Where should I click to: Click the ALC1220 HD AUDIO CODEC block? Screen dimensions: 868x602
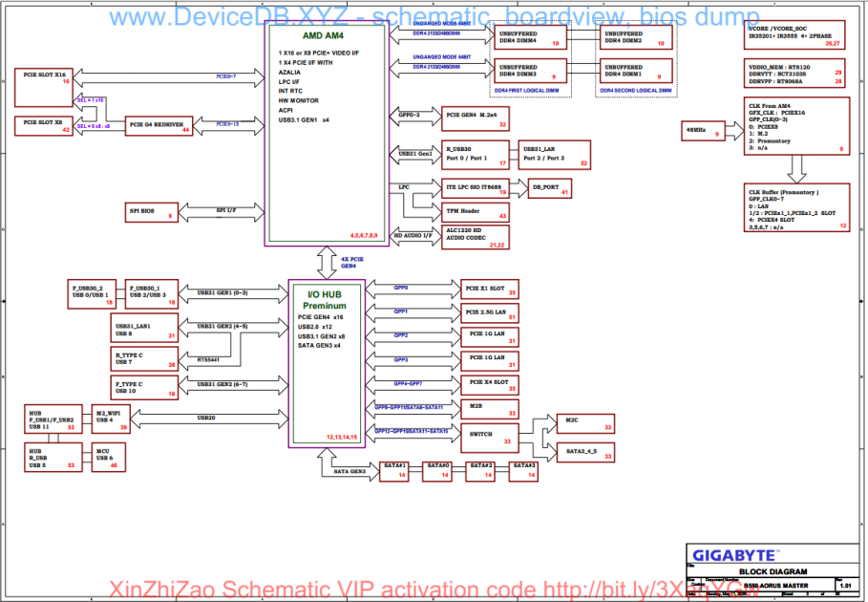pyautogui.click(x=475, y=237)
